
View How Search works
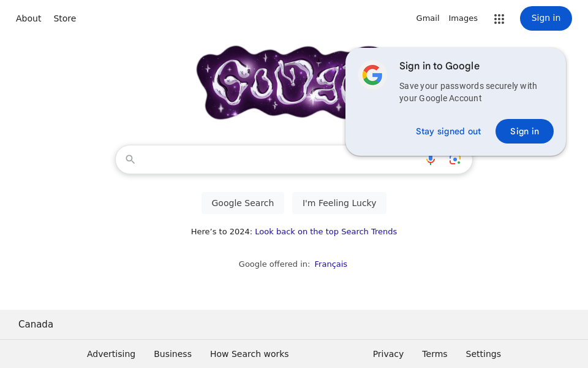(249, 354)
